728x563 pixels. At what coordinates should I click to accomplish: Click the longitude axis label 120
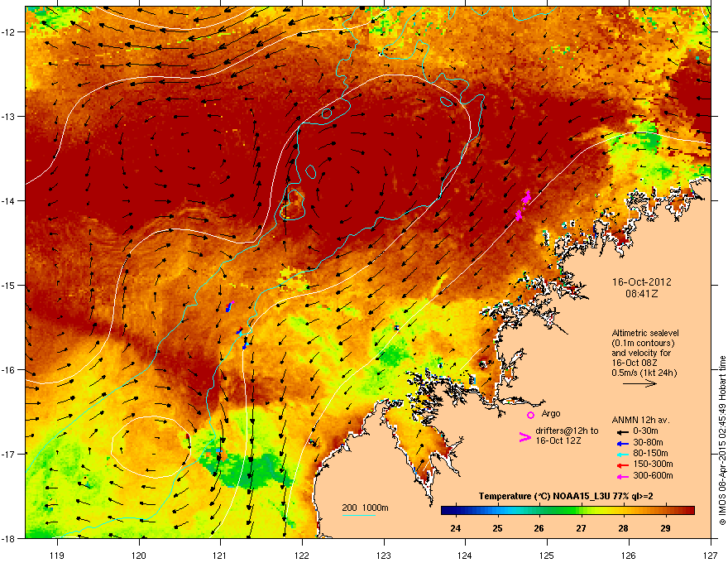pos(139,555)
